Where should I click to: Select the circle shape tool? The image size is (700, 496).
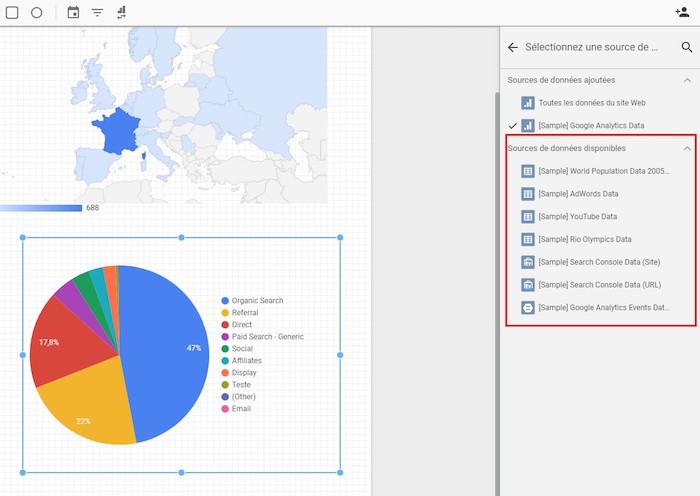pyautogui.click(x=37, y=13)
